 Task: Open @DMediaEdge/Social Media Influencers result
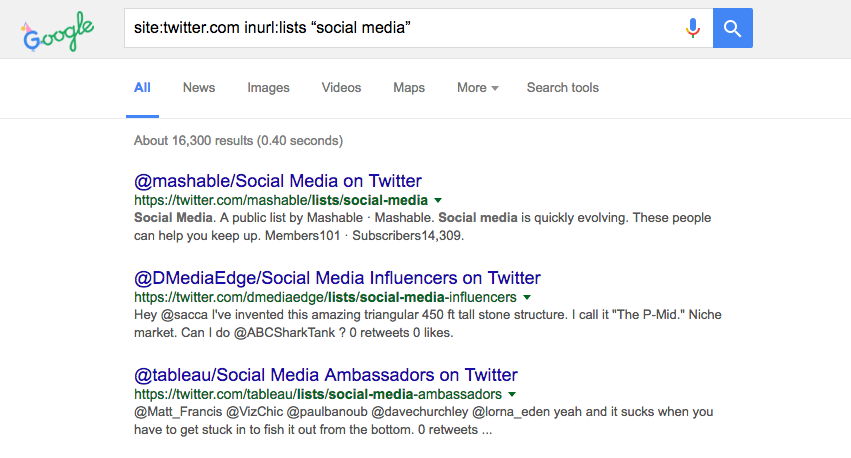pyautogui.click(x=337, y=278)
